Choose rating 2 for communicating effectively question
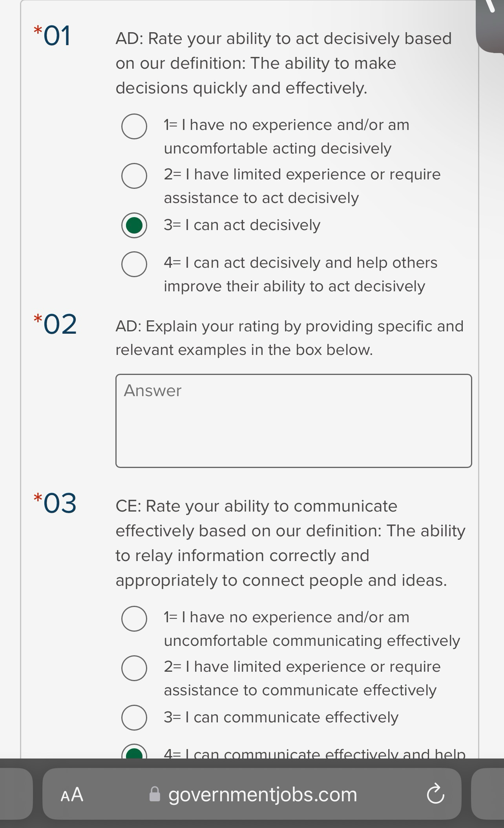 click(x=133, y=669)
